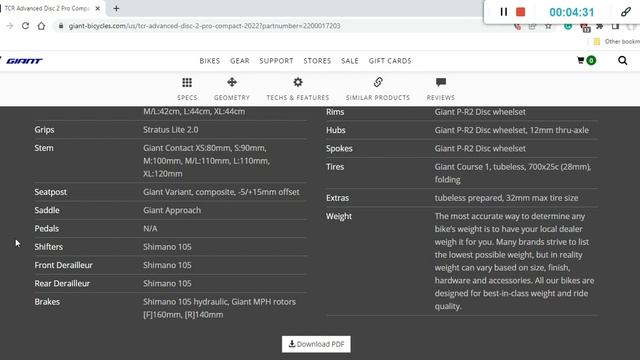The image size is (640, 360).
Task: Open site search
Action: [622, 60]
